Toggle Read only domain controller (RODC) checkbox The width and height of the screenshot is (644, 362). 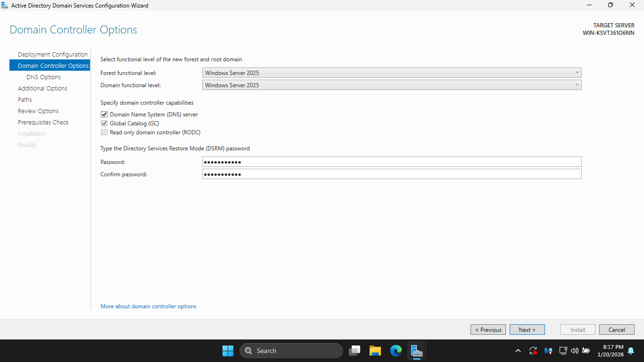tap(104, 132)
